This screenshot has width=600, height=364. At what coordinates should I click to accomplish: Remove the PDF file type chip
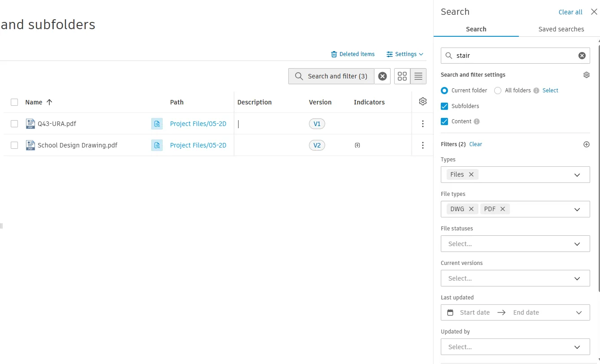pos(503,209)
